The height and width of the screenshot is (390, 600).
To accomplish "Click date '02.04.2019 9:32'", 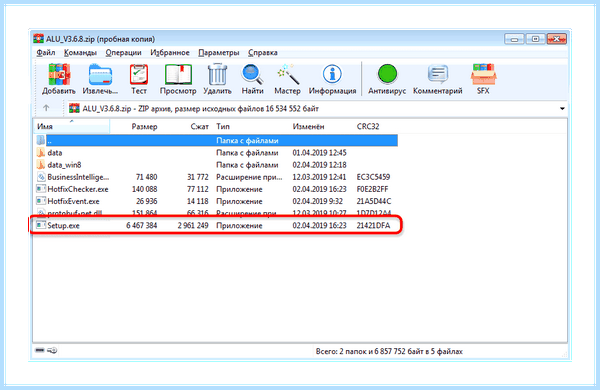I will pyautogui.click(x=318, y=201).
